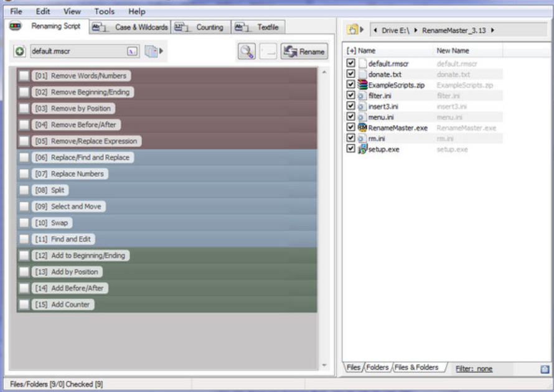This screenshot has height=392, width=554.
Task: Click the magnifier preview icon
Action: point(246,52)
